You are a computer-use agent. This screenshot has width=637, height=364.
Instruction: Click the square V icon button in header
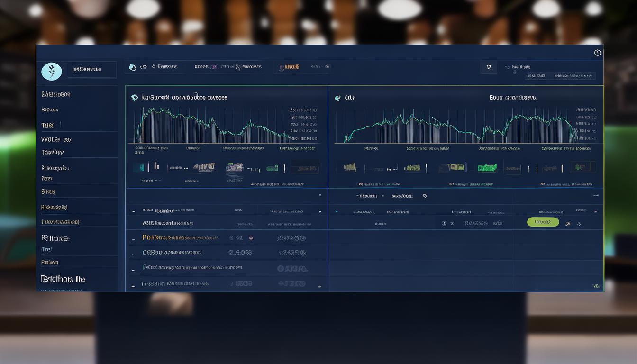[489, 67]
